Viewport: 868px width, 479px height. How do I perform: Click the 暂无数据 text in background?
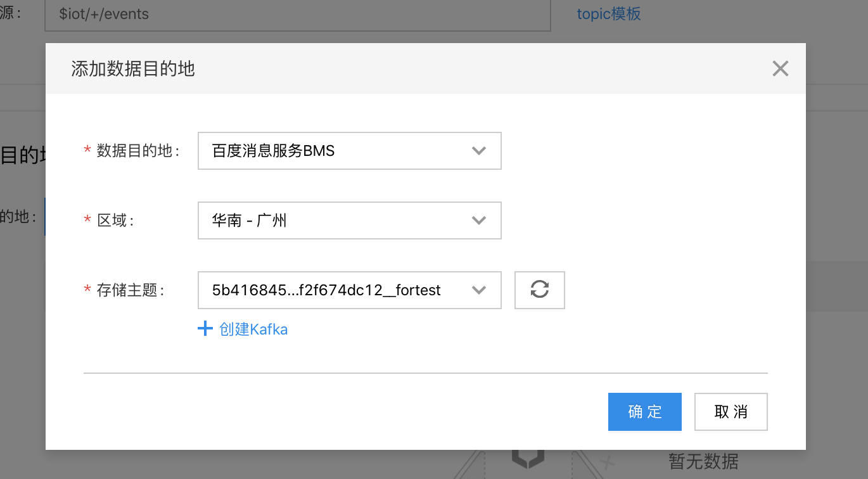click(703, 461)
